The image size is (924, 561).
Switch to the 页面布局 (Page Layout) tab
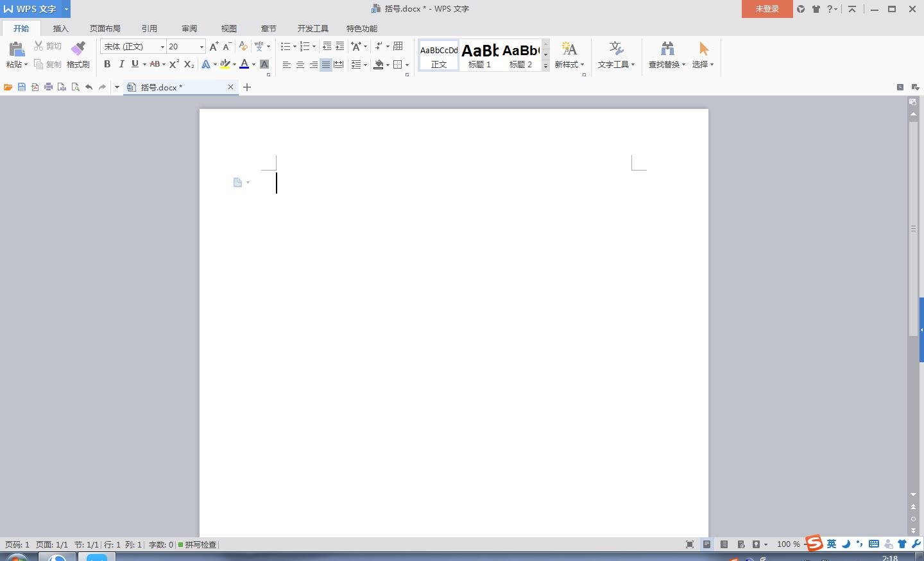tap(105, 28)
